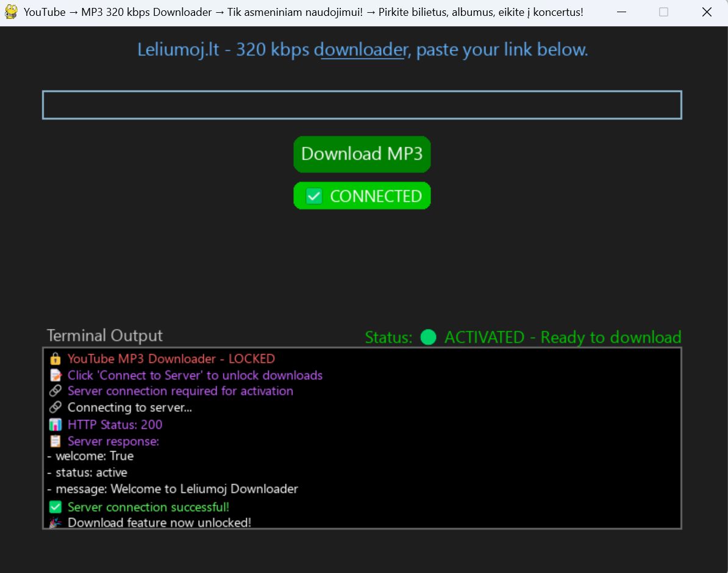Viewport: 728px width, 573px height.
Task: Click the lock icon beside LOCKED line
Action: [x=55, y=359]
